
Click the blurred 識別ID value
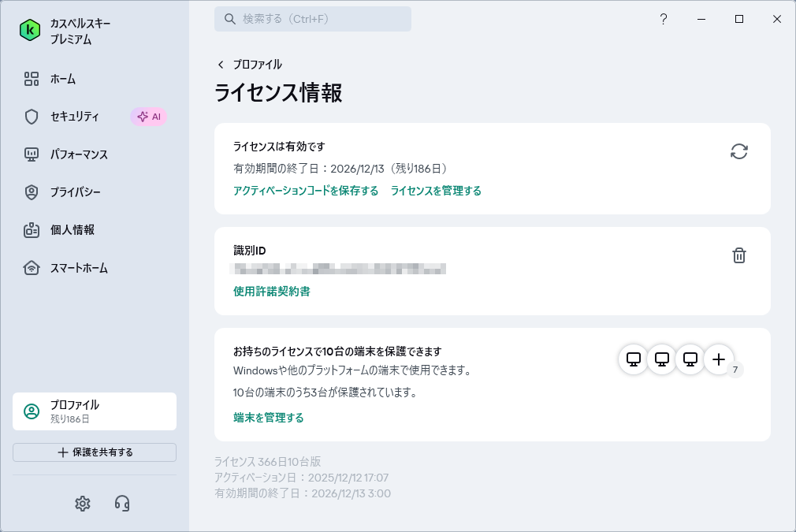(338, 269)
